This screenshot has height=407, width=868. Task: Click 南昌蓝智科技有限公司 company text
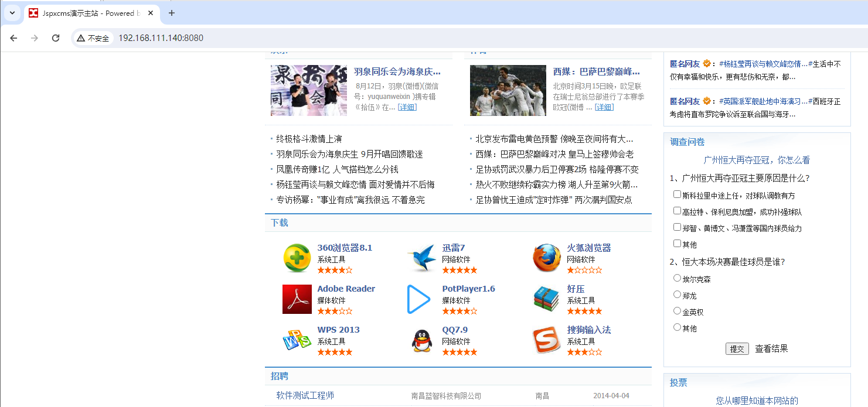pyautogui.click(x=446, y=396)
